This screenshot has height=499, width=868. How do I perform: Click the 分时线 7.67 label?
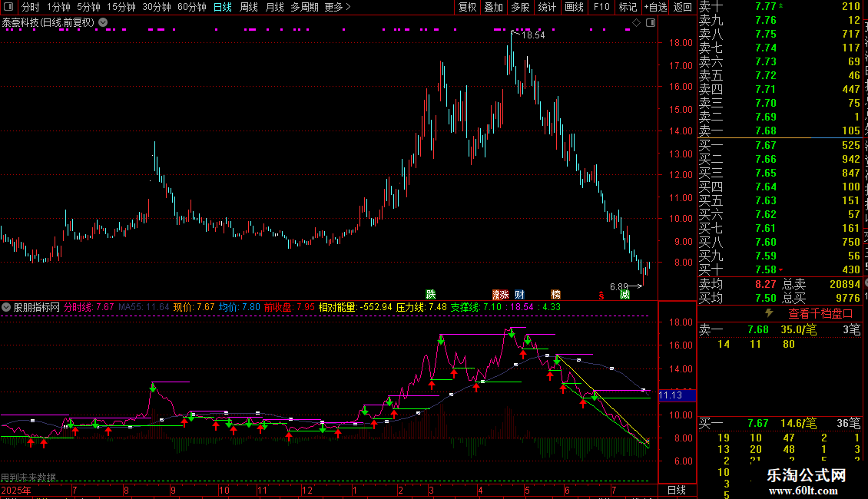click(x=88, y=307)
